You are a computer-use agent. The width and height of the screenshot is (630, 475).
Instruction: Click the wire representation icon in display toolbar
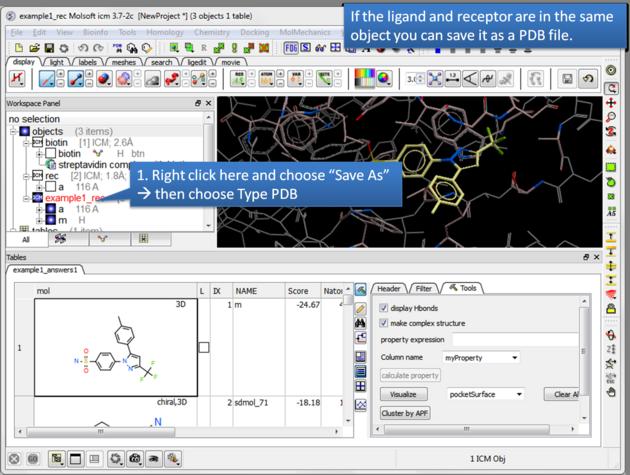(x=47, y=78)
